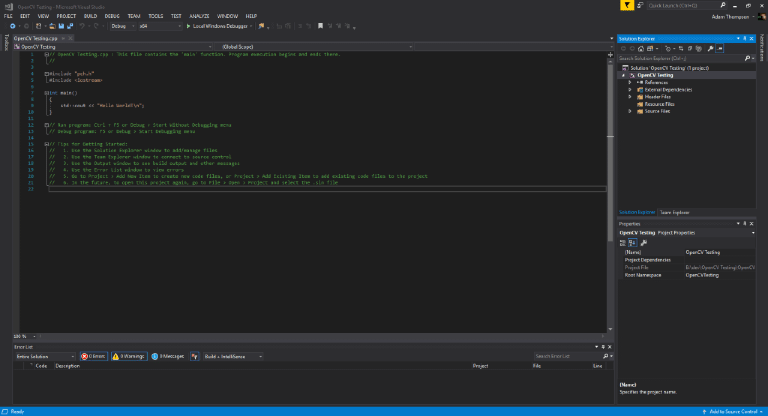
Task: Toggle the Error List build filter icon
Action: coord(194,356)
